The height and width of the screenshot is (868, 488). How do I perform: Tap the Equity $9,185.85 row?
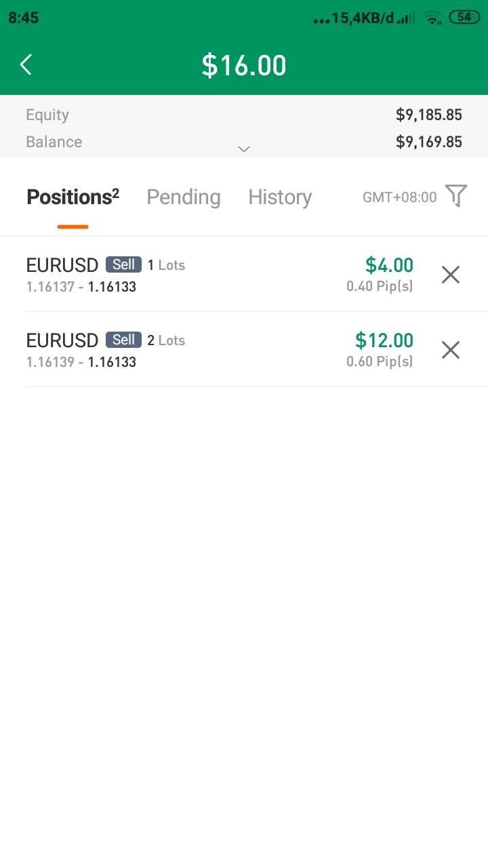tap(244, 115)
